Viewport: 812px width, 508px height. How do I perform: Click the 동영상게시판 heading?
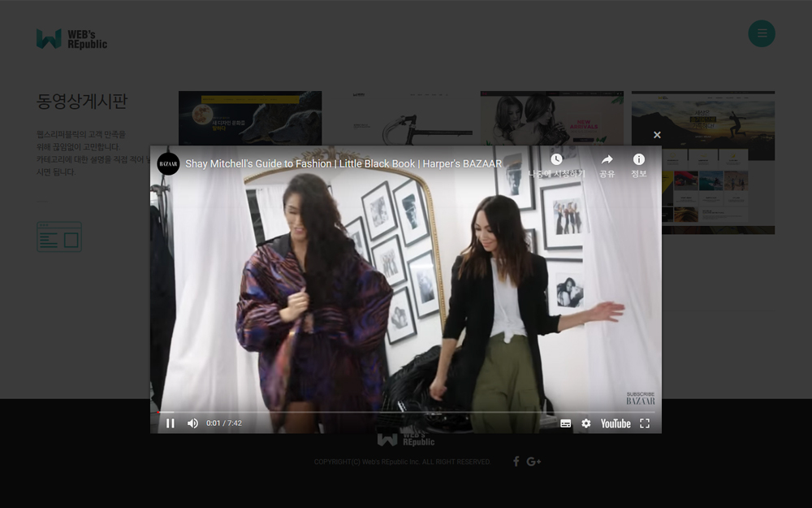pos(82,101)
